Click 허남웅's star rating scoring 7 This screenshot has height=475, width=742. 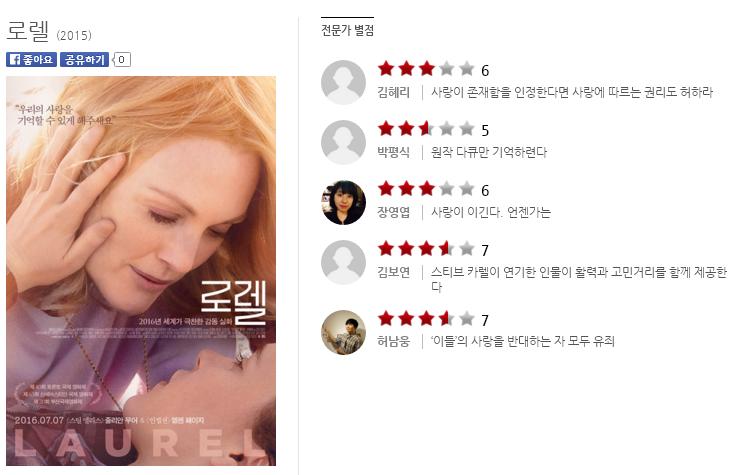point(426,318)
